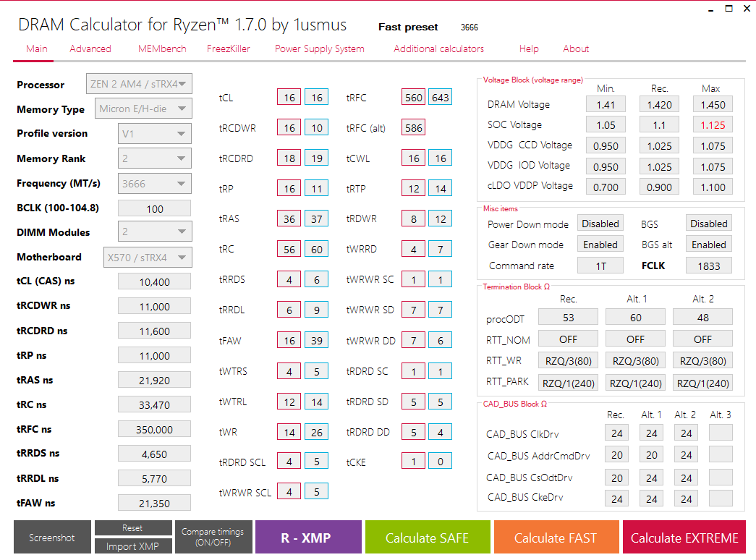
Task: Click RTT_NOM Alt. 1 OFF value
Action: pyautogui.click(x=635, y=339)
